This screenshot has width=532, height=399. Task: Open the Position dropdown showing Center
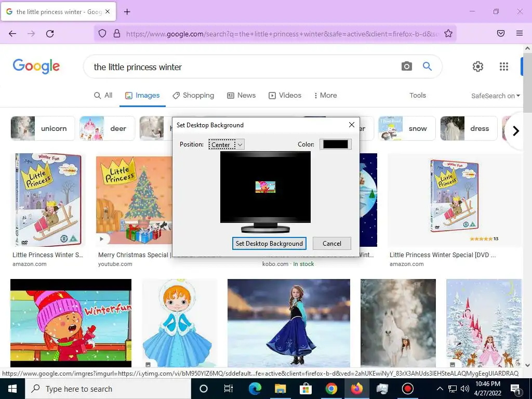coord(227,144)
